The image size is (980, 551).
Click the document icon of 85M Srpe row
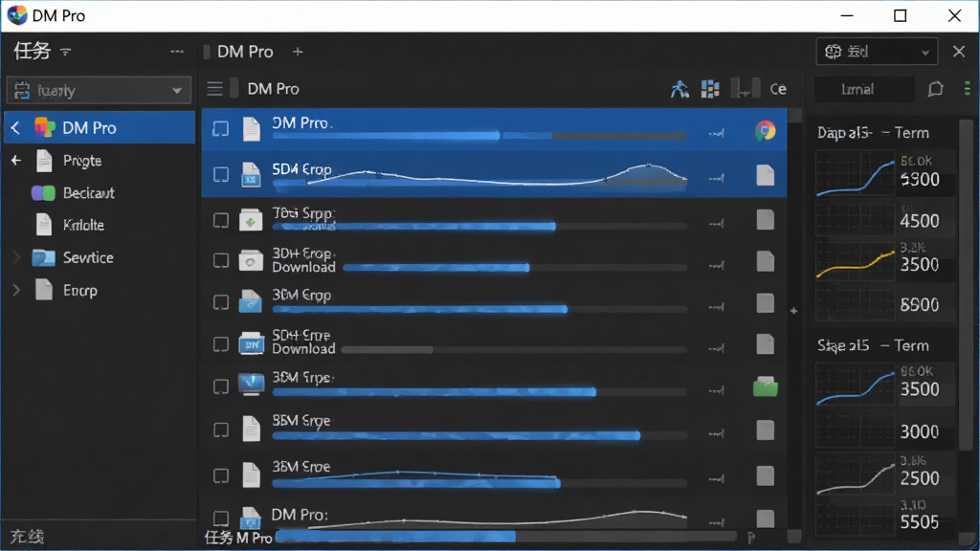pyautogui.click(x=251, y=429)
